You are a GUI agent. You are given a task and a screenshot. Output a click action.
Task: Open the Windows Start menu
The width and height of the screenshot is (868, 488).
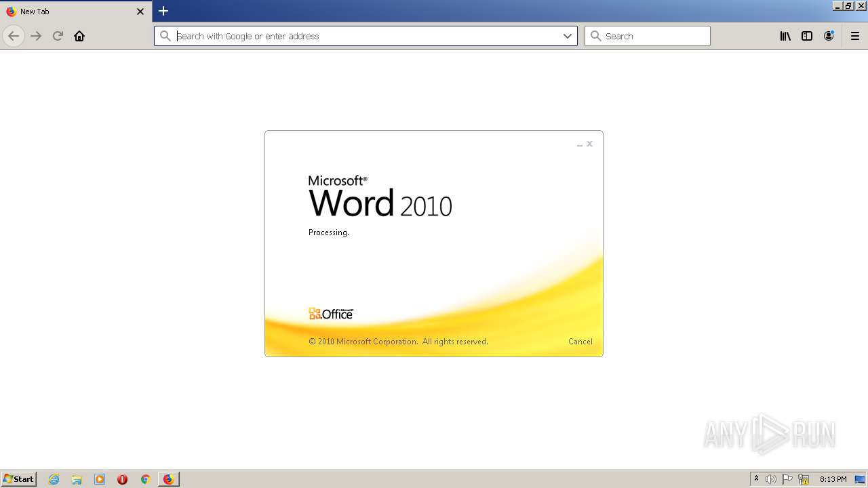19,479
